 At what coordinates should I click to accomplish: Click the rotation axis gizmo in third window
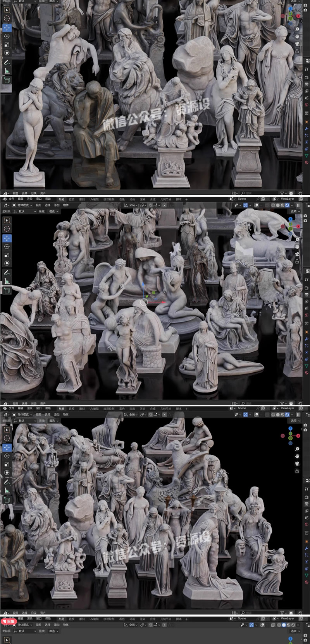click(x=291, y=436)
